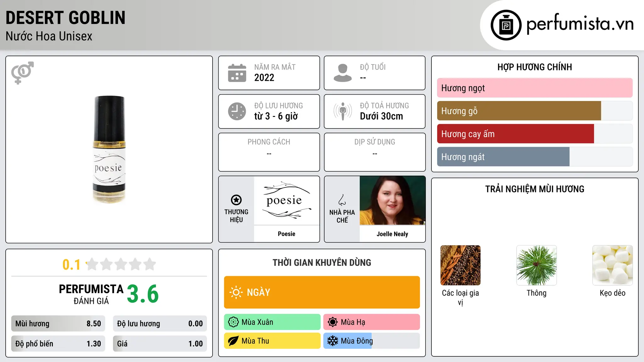Open the Joelle Nealy perfumer photo
Viewport: 644px width, 362px height.
tap(392, 200)
